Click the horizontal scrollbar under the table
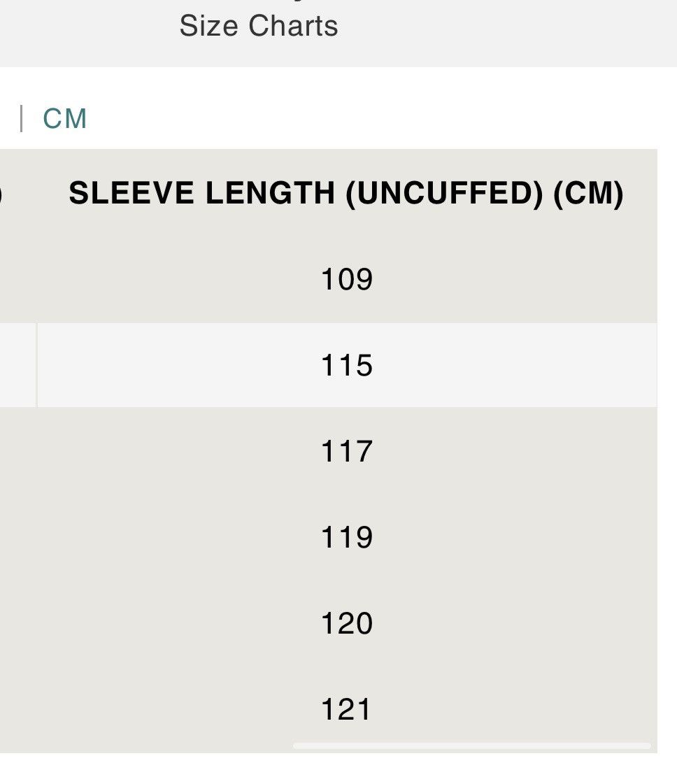The image size is (677, 784). 471,746
